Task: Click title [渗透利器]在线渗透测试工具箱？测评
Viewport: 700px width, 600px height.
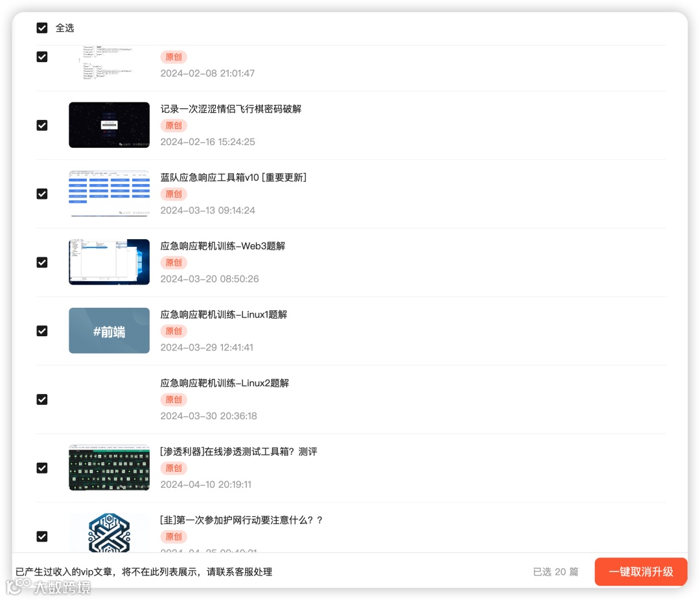Action: pos(239,452)
